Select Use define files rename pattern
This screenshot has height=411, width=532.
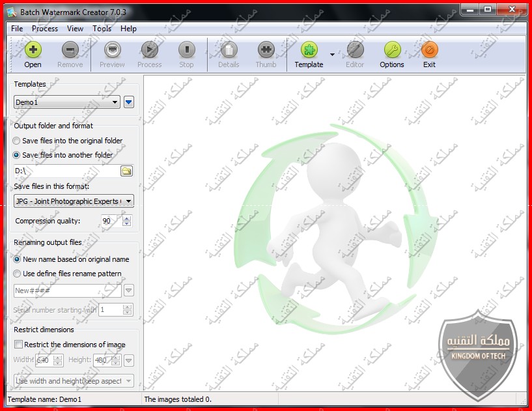click(x=67, y=274)
